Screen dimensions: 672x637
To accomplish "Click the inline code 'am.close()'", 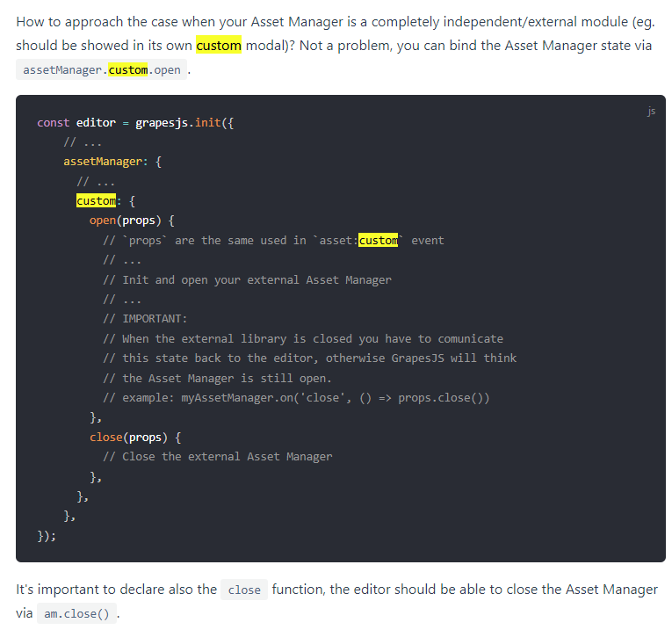I will pos(76,614).
